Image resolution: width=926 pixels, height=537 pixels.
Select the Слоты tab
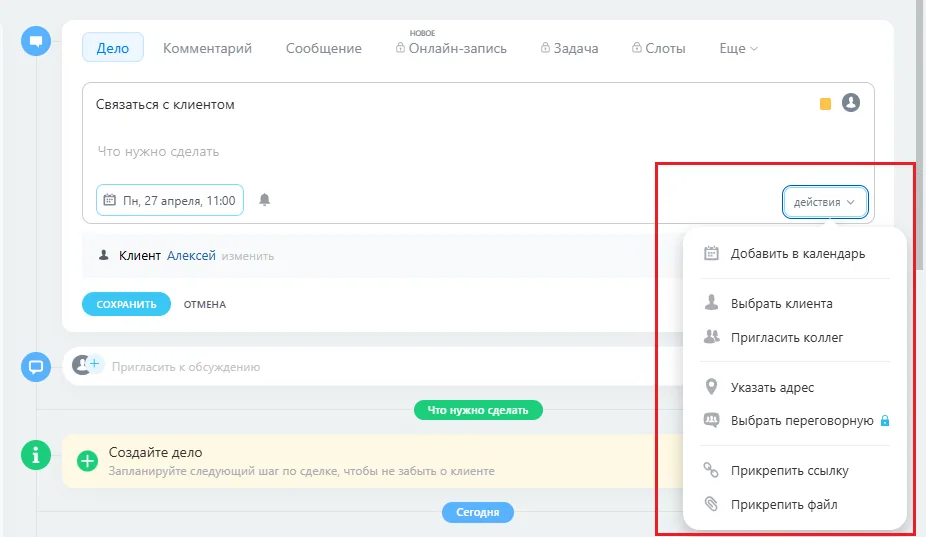tap(665, 48)
